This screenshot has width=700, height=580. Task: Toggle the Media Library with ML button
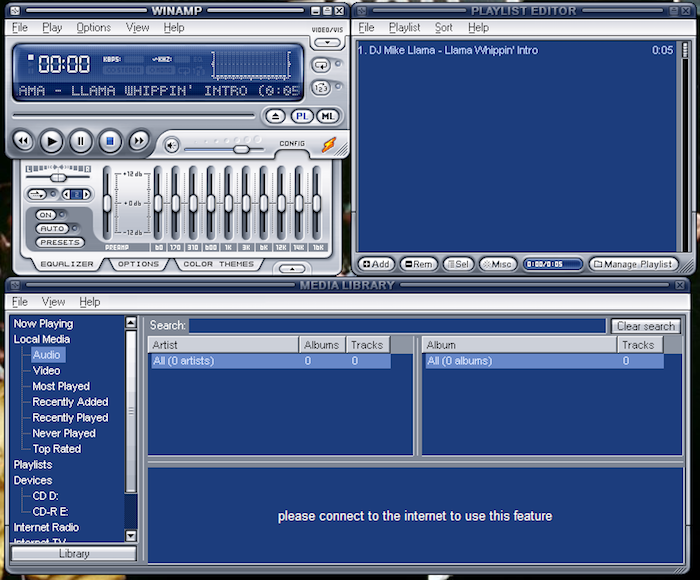328,117
